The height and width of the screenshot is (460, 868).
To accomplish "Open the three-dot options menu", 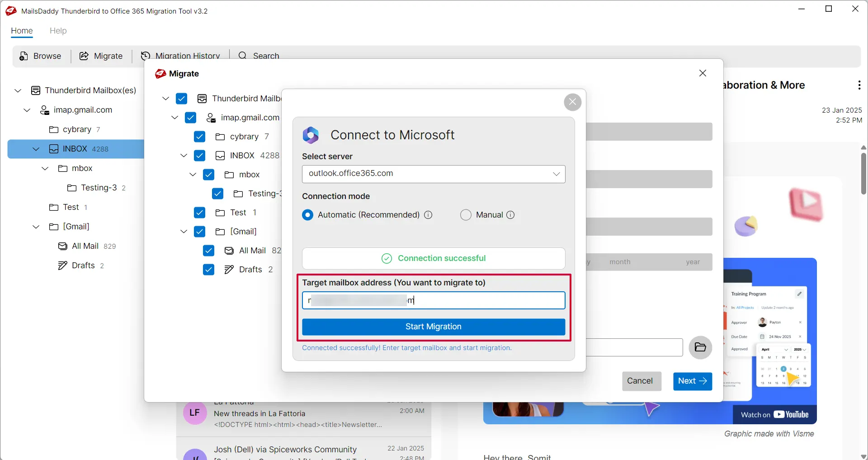I will click(859, 85).
